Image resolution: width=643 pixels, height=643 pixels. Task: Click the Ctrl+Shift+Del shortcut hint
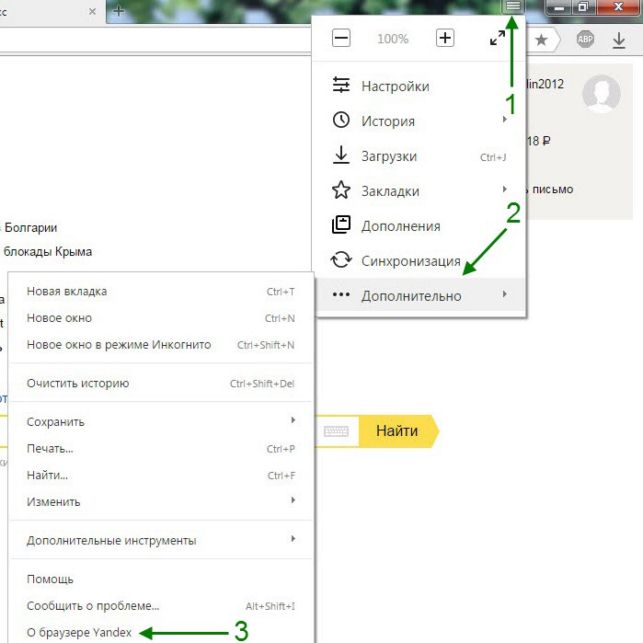(262, 384)
